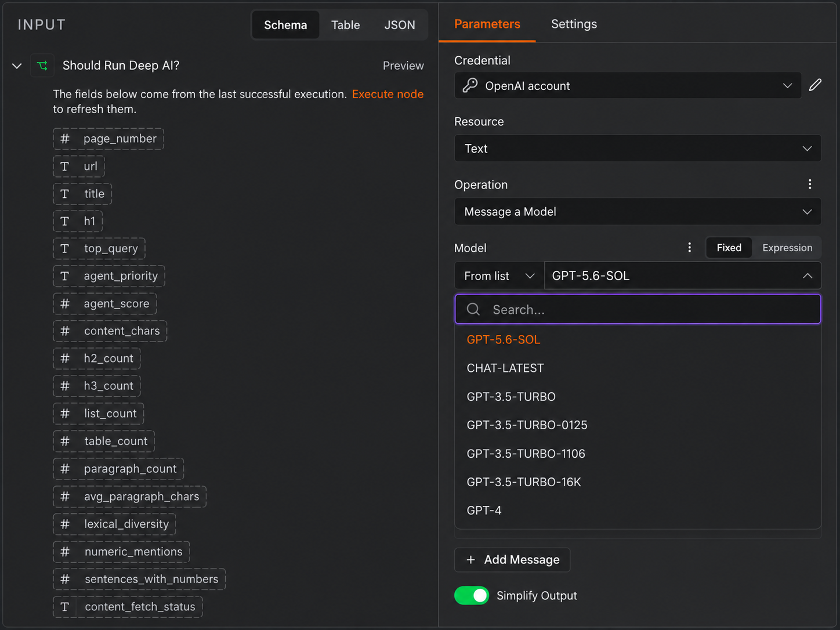Viewport: 840px width, 630px height.
Task: Click the pencil icon to edit credential
Action: pyautogui.click(x=815, y=85)
